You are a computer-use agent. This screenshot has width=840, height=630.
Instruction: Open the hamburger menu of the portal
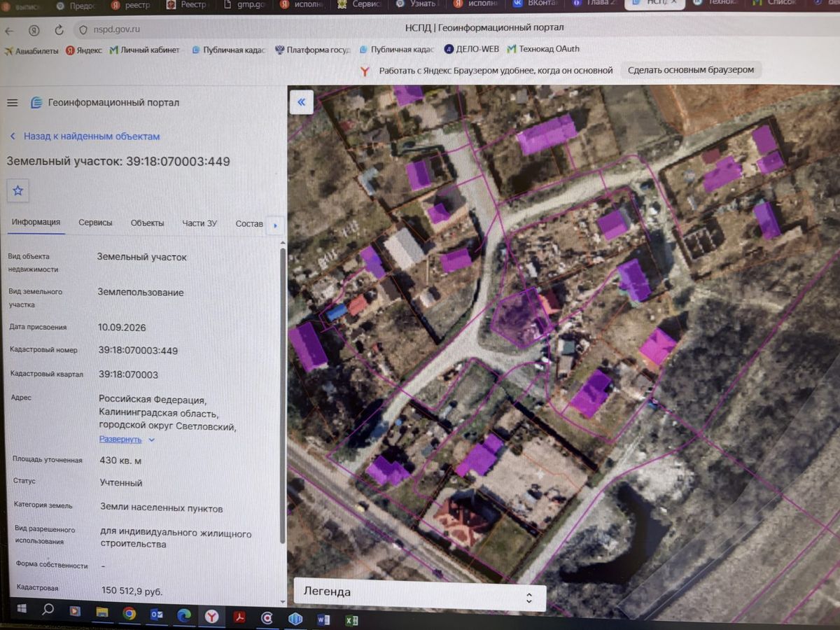click(x=12, y=103)
